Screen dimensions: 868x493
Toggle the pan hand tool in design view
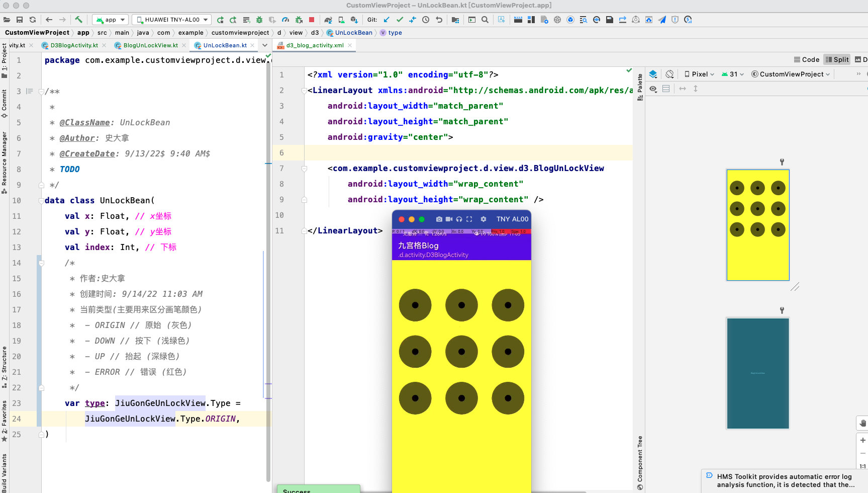click(x=862, y=423)
